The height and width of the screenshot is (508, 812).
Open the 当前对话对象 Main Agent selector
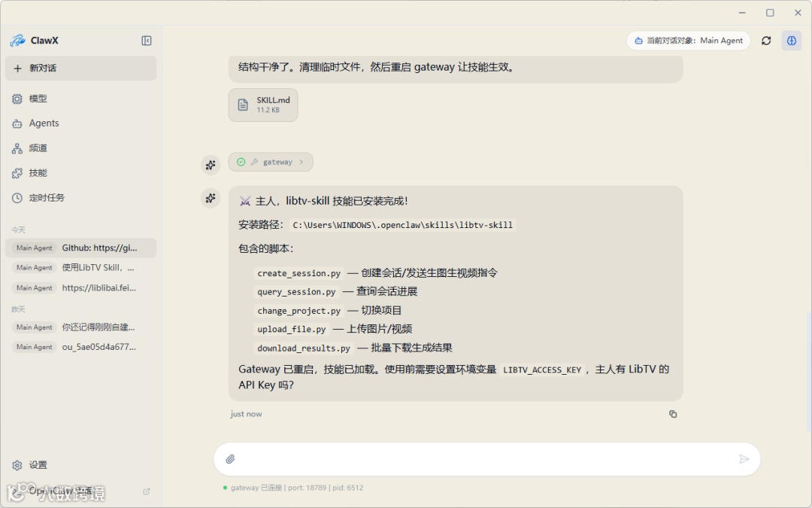coord(688,41)
